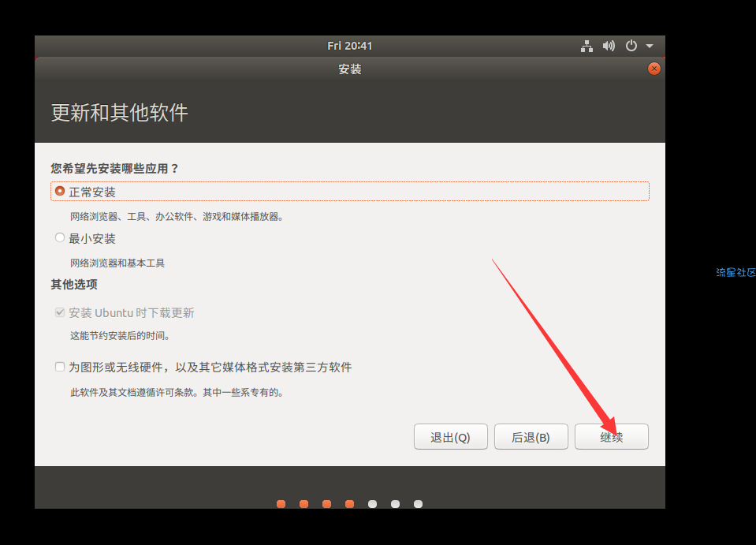Click the power icon in top bar
756x545 pixels.
(631, 46)
